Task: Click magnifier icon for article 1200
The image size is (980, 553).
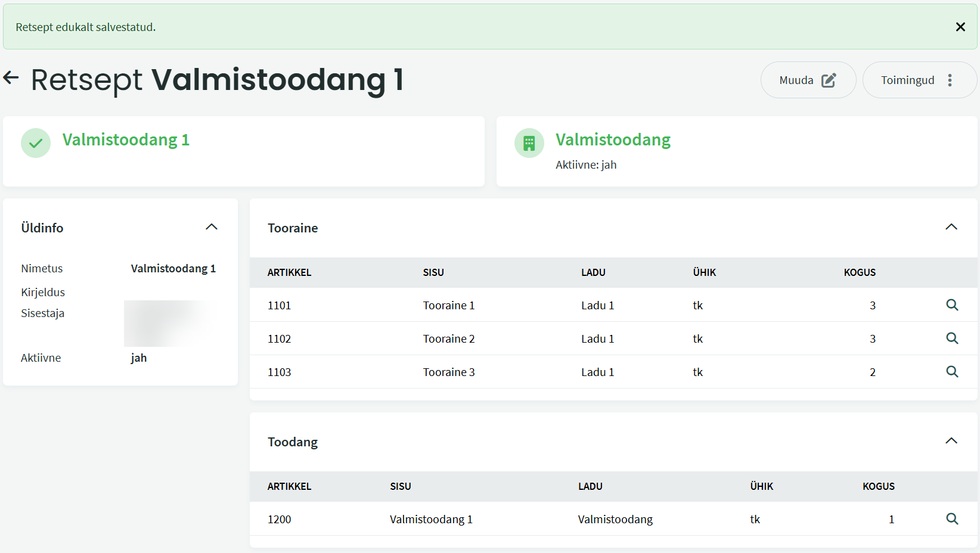Action: point(952,519)
